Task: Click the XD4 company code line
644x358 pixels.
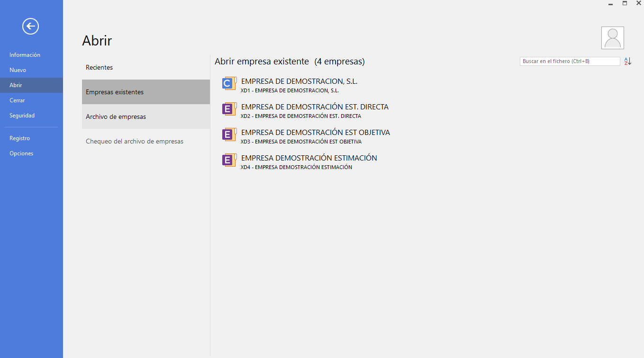Action: [x=296, y=167]
